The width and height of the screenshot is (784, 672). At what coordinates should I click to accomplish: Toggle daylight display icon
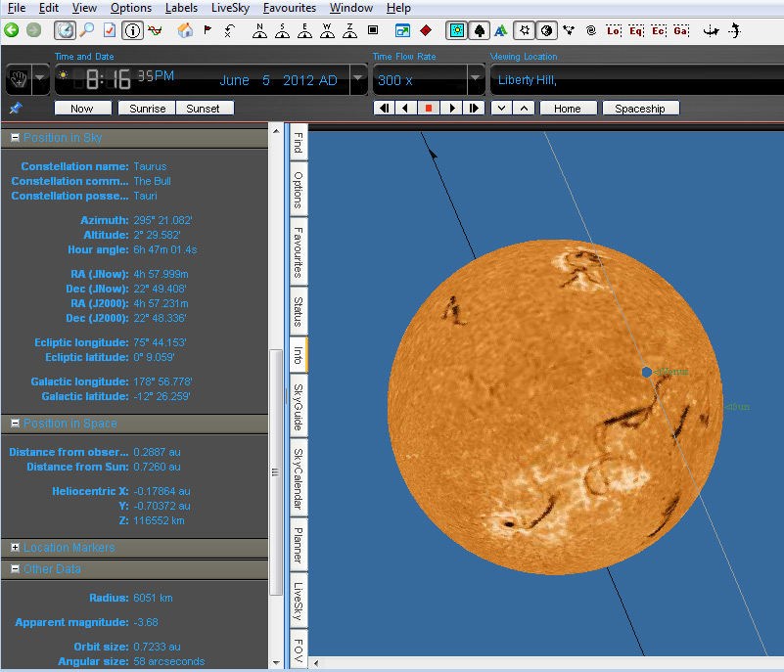click(x=456, y=30)
